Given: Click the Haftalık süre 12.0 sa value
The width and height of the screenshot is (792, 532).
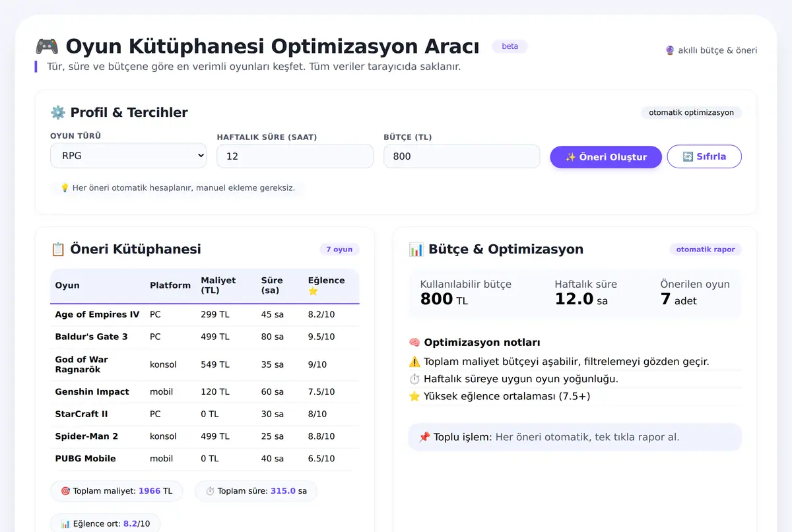Looking at the screenshot, I should (581, 300).
